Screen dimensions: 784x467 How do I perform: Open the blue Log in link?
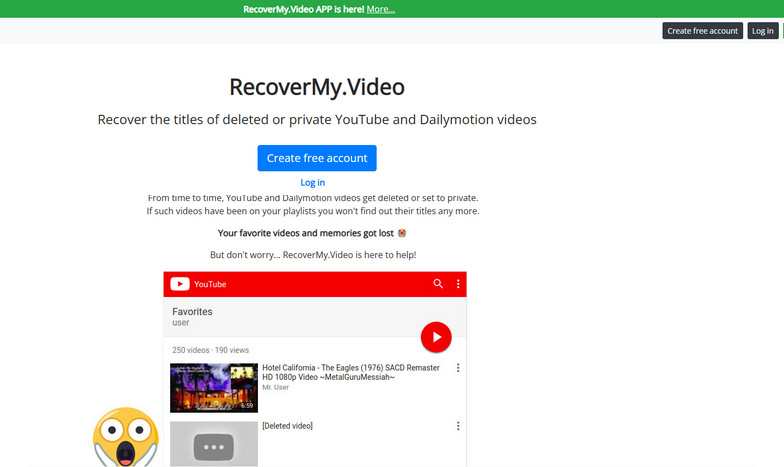click(312, 182)
